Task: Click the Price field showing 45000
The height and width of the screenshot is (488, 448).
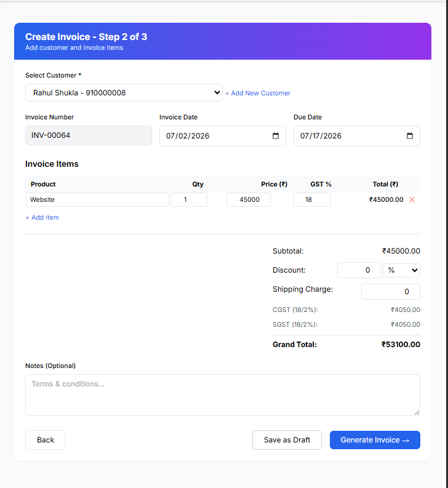Action: click(x=249, y=199)
